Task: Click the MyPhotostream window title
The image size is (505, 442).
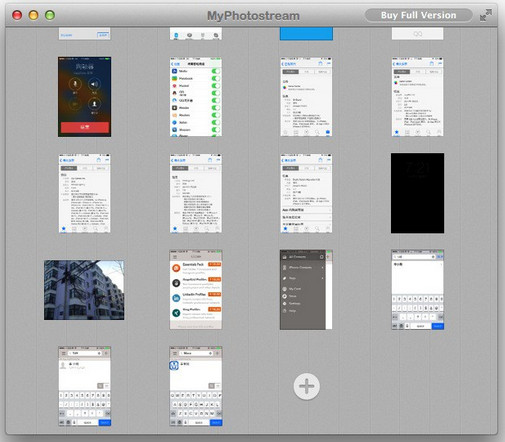Action: click(253, 16)
